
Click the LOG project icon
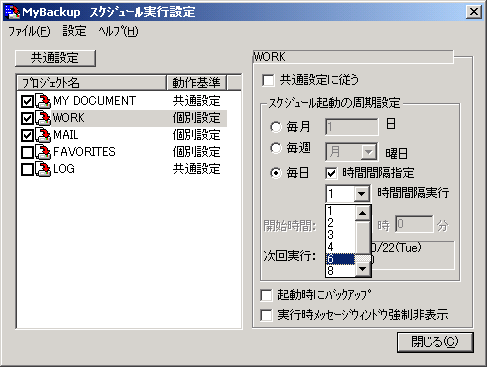(x=43, y=169)
